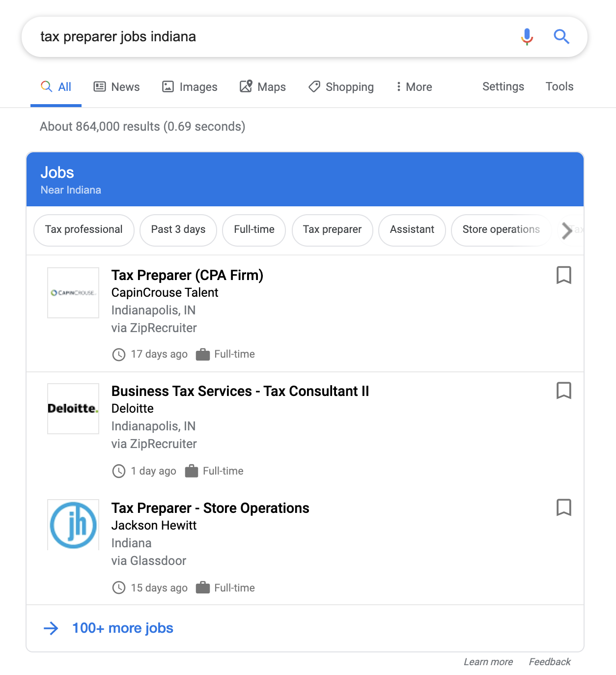
Task: Open the search Tools menu
Action: (560, 86)
